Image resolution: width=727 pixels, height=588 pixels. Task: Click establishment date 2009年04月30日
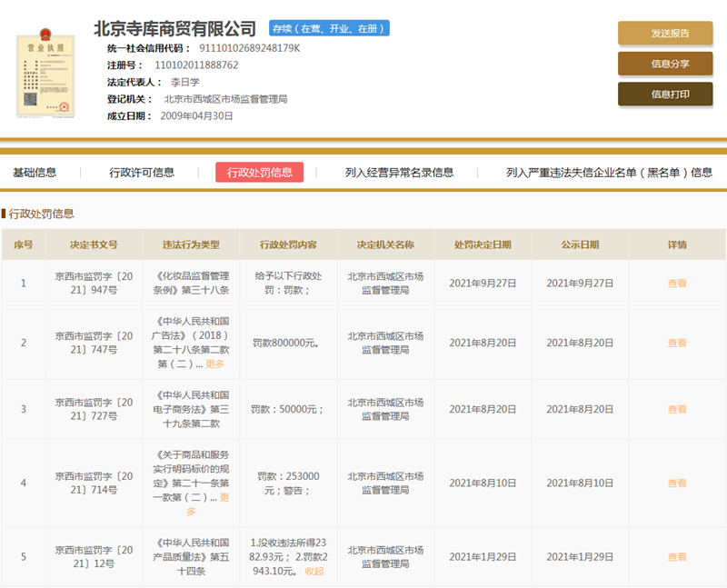point(196,116)
